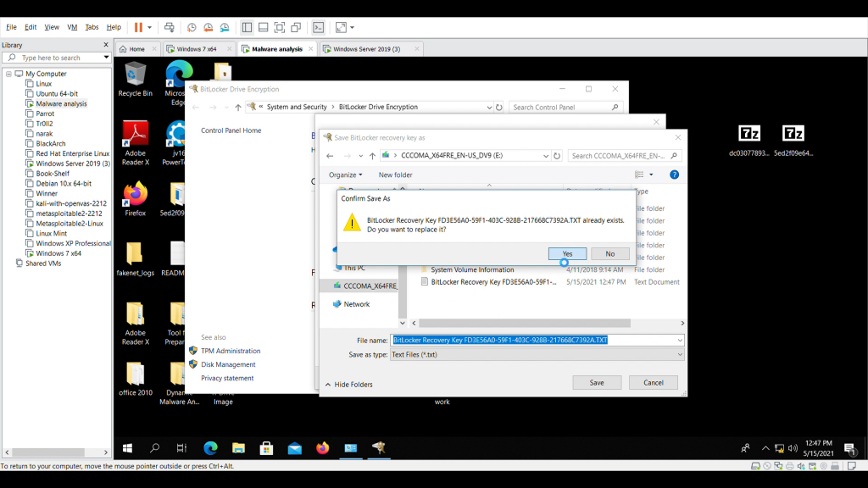868x488 pixels.
Task: Open the Organize dropdown in save dialog
Action: coord(346,175)
